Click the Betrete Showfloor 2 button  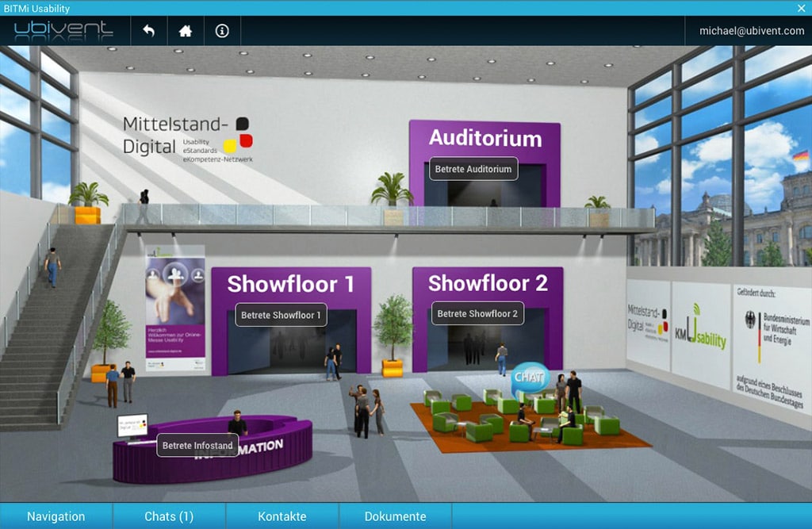pos(477,313)
